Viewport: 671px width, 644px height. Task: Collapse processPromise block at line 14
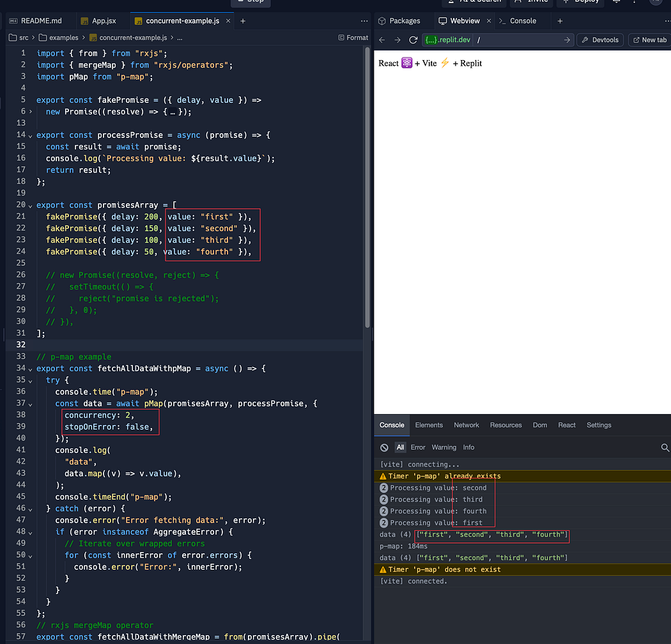click(31, 135)
